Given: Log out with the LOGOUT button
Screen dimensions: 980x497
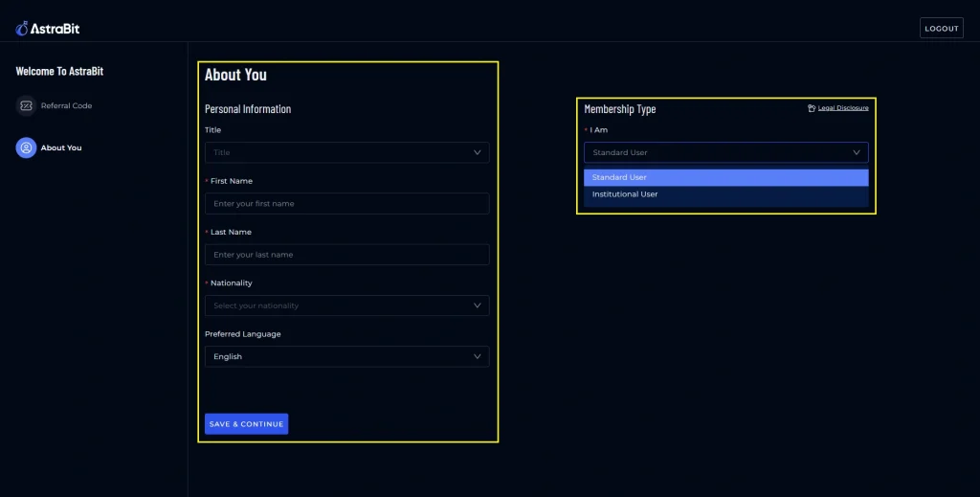Looking at the screenshot, I should tap(942, 28).
